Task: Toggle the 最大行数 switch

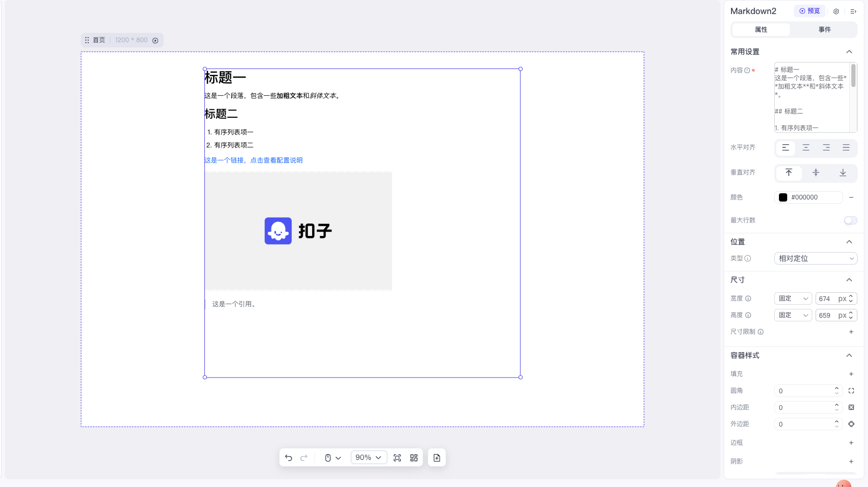Action: tap(850, 220)
